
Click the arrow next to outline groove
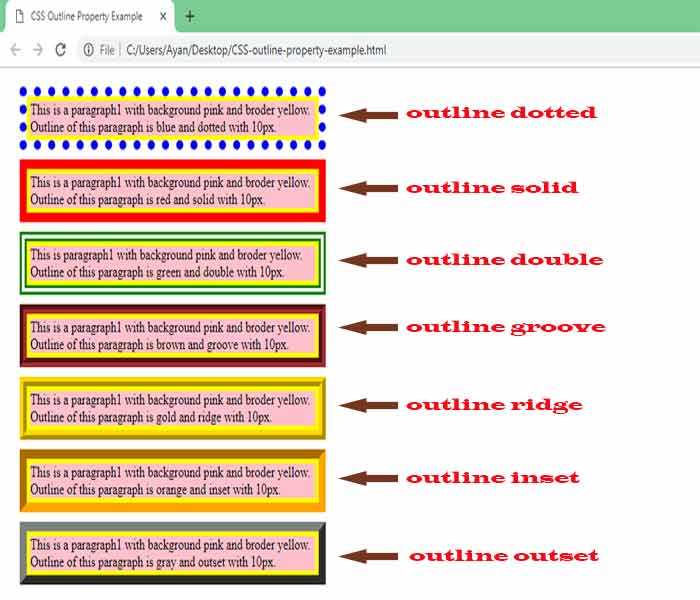367,328
